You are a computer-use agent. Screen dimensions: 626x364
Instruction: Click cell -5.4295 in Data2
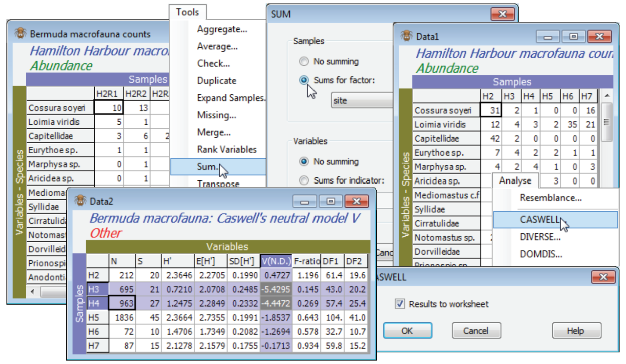(276, 289)
